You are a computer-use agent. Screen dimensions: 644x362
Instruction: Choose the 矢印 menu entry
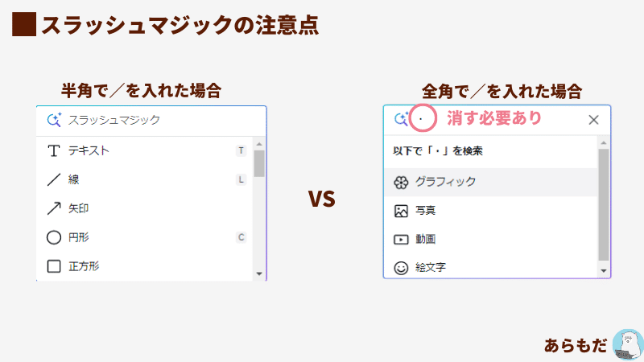click(145, 208)
